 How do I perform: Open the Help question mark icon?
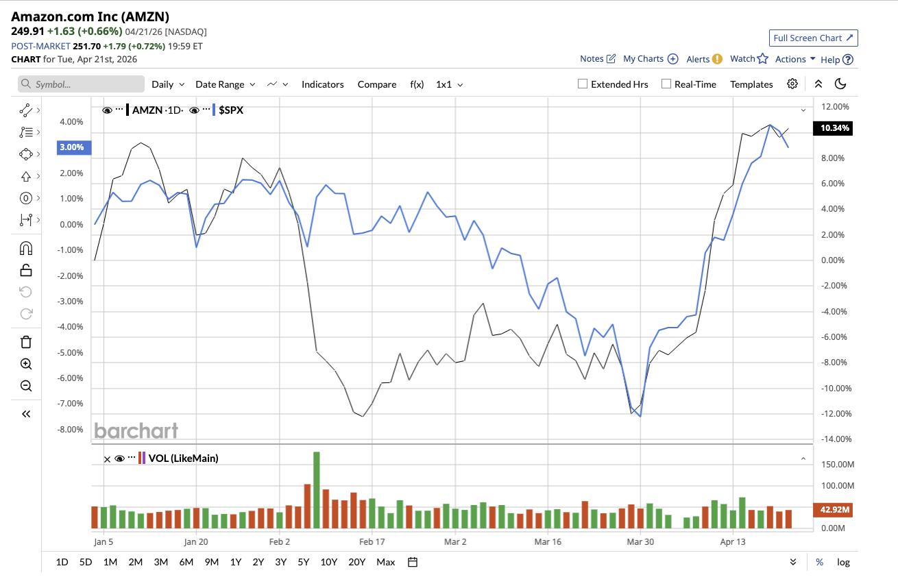(848, 60)
